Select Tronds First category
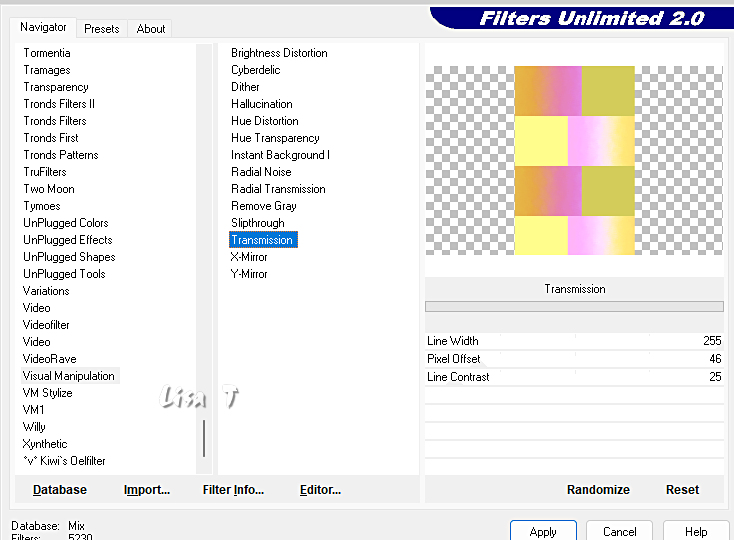 tap(51, 138)
